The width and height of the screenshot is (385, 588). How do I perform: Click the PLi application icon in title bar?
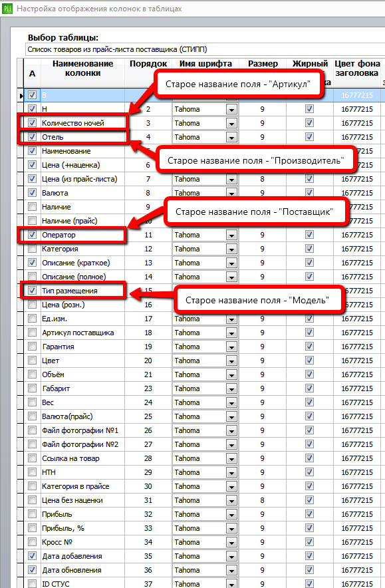click(7, 8)
